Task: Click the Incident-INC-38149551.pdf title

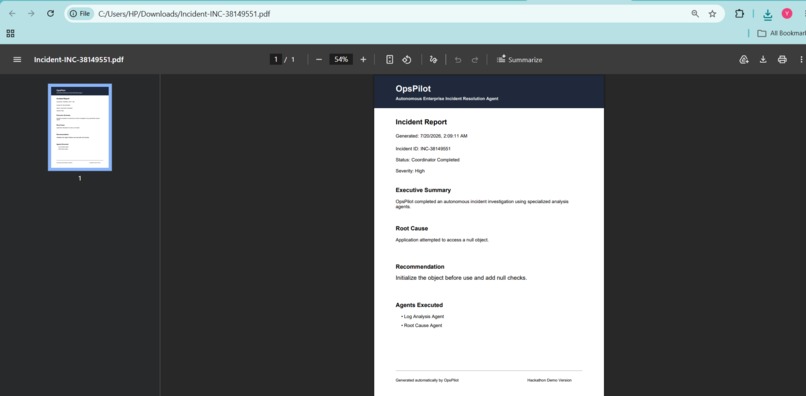Action: point(79,60)
